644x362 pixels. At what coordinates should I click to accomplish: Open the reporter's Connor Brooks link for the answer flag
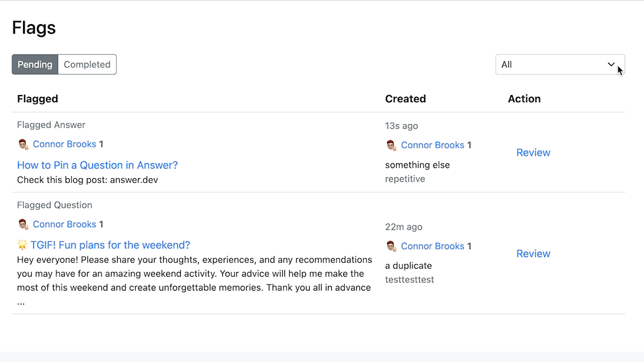(433, 145)
